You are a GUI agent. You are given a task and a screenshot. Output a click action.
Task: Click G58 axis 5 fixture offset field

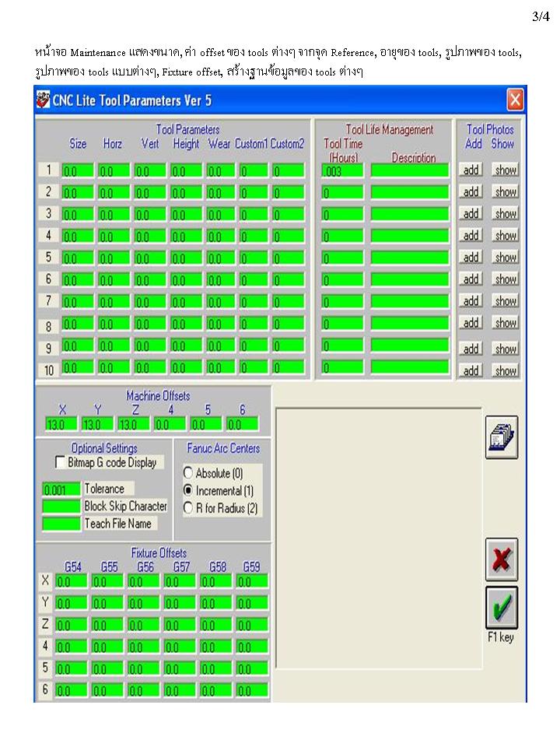[x=216, y=668]
